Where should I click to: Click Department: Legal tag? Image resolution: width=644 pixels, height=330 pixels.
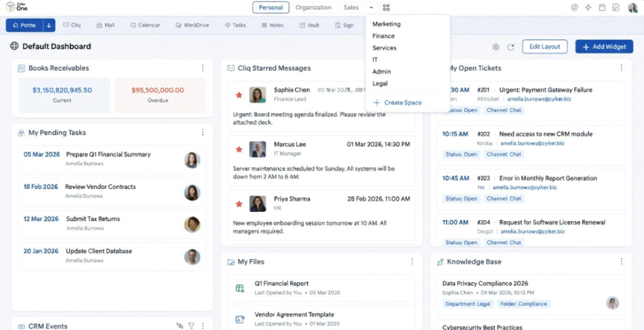pyautogui.click(x=468, y=304)
